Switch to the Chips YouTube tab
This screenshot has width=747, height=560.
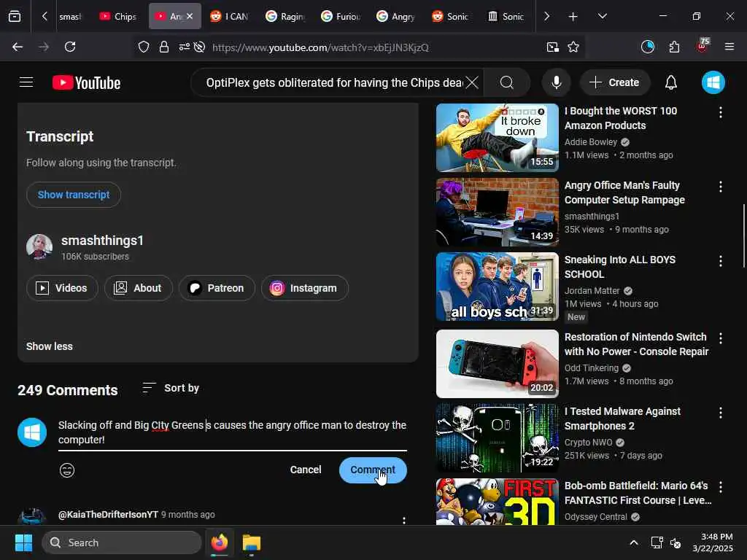click(x=117, y=16)
